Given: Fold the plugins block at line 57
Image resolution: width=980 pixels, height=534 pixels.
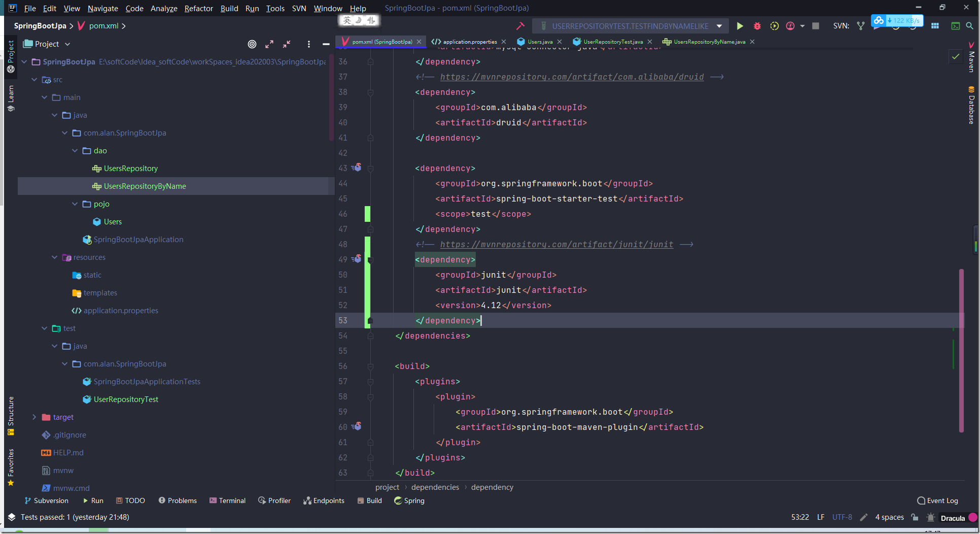Looking at the screenshot, I should (370, 382).
